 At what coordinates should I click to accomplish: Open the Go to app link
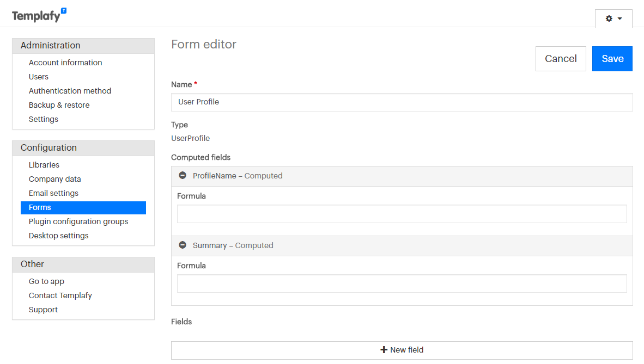(x=46, y=281)
